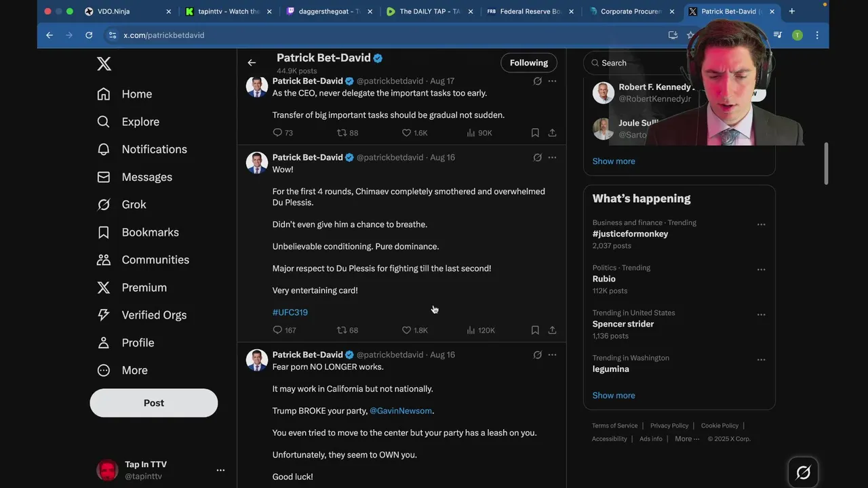Open Verified Orgs

[x=141, y=315]
